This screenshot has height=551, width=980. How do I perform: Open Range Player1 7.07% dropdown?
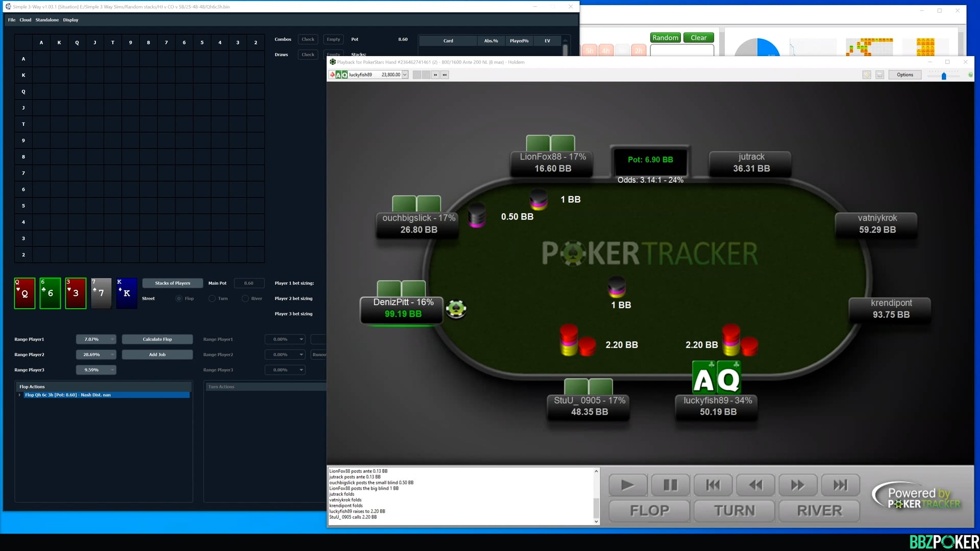tap(112, 339)
